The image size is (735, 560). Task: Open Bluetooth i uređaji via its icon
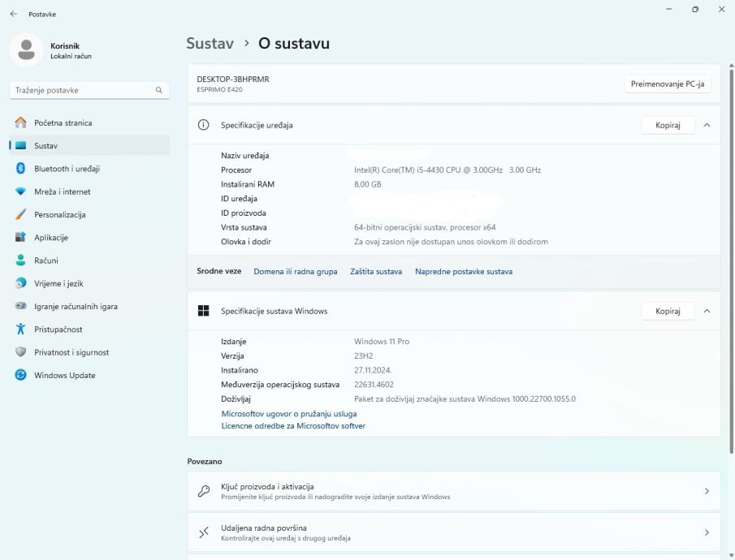pyautogui.click(x=21, y=169)
